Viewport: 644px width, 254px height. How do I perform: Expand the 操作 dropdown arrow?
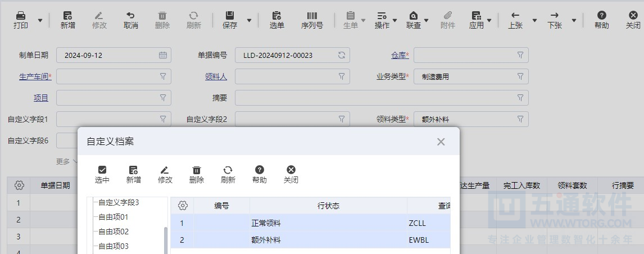(394, 20)
